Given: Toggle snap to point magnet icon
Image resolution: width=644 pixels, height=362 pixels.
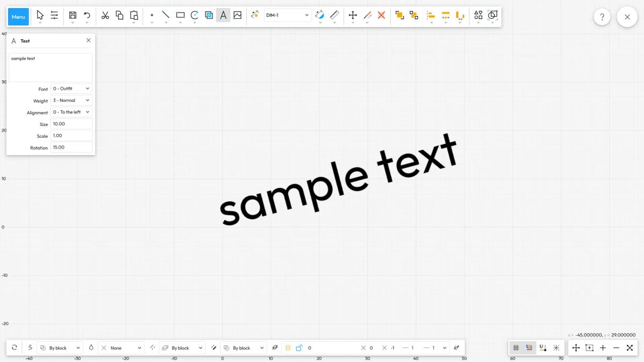Looking at the screenshot, I should pos(543,348).
